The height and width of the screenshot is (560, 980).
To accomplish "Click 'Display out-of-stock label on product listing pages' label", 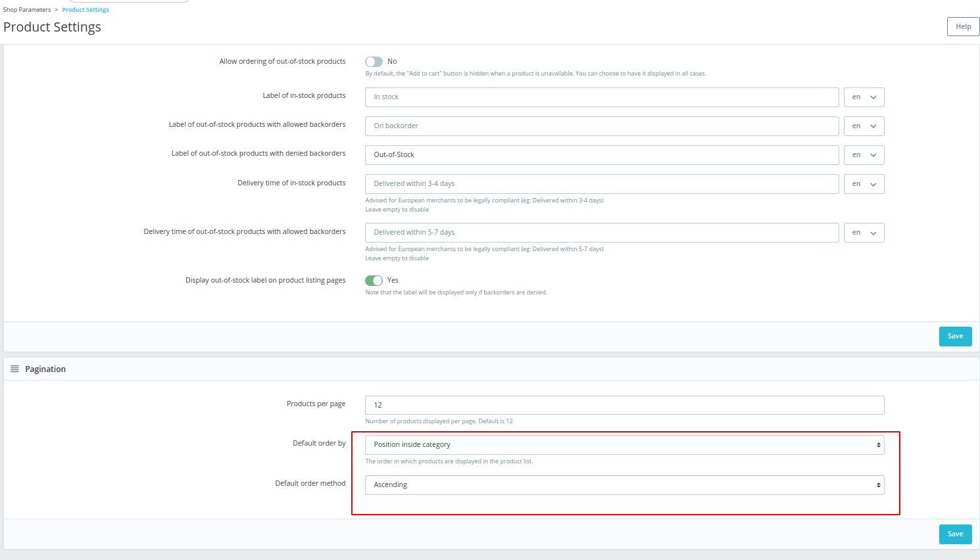I will [265, 280].
